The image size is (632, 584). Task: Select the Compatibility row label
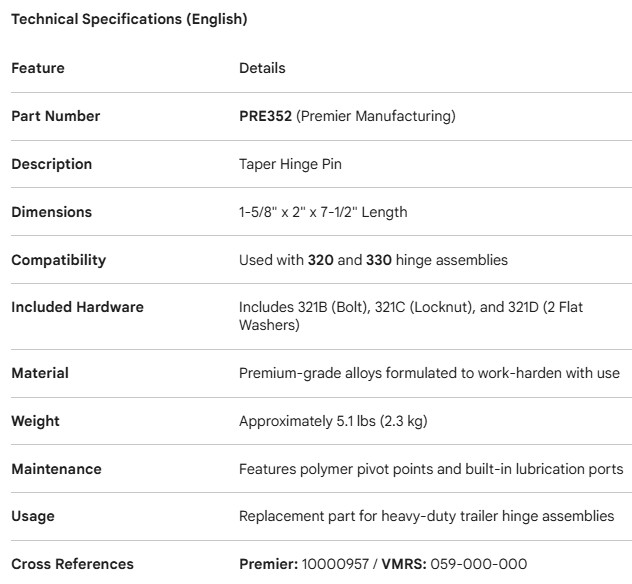tap(58, 260)
